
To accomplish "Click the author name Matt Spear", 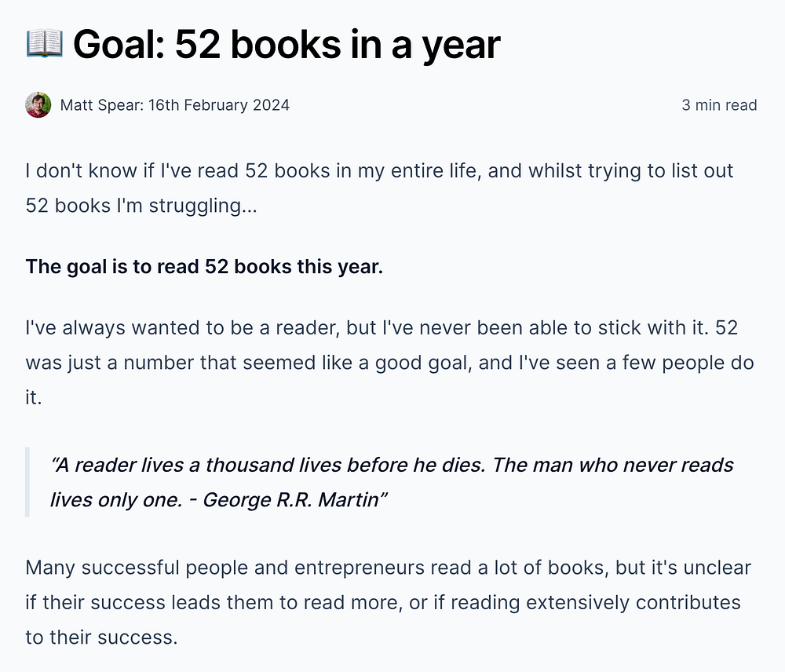I will coord(100,104).
